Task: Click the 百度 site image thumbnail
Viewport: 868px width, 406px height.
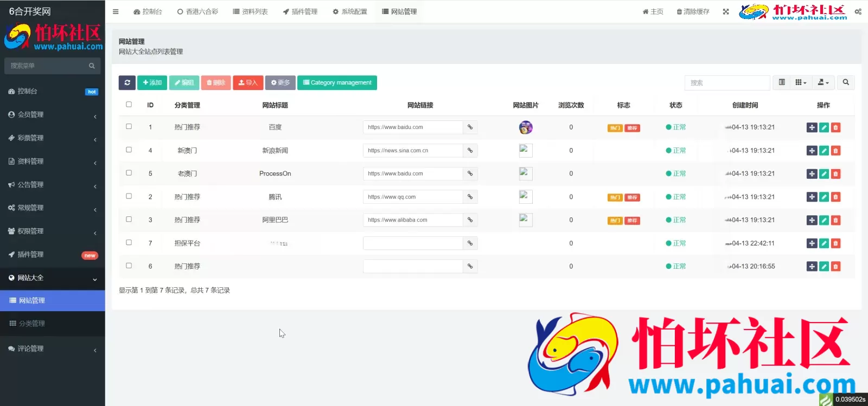Action: click(526, 127)
